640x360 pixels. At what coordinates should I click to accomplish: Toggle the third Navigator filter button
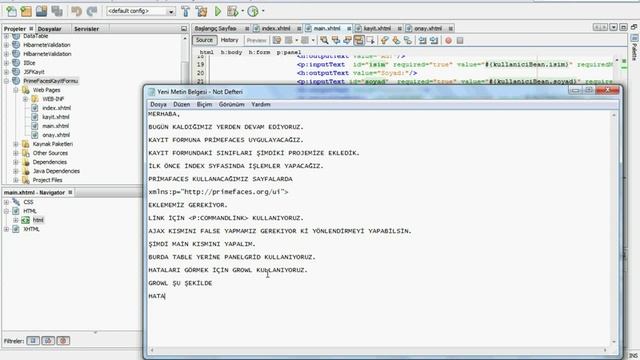click(63, 340)
